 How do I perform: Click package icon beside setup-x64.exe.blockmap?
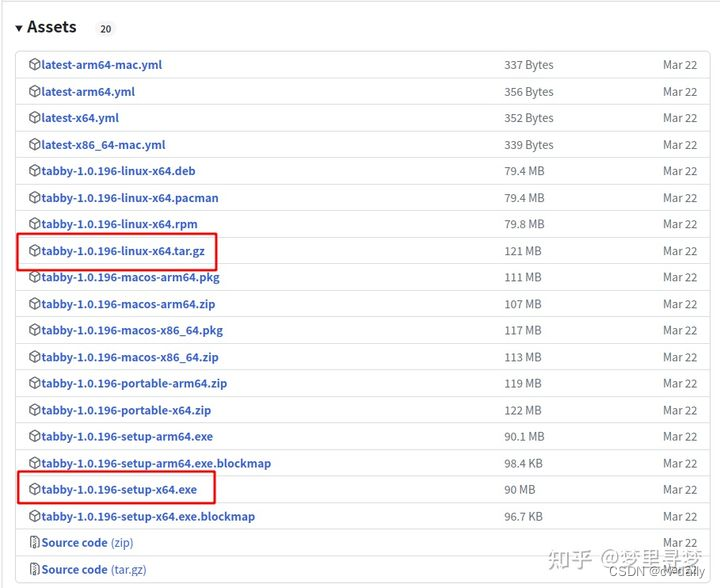(34, 516)
